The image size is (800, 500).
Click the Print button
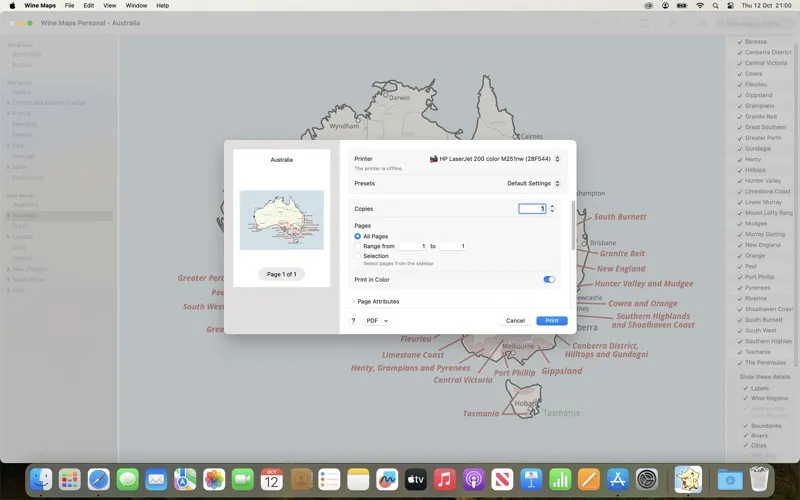coord(552,321)
